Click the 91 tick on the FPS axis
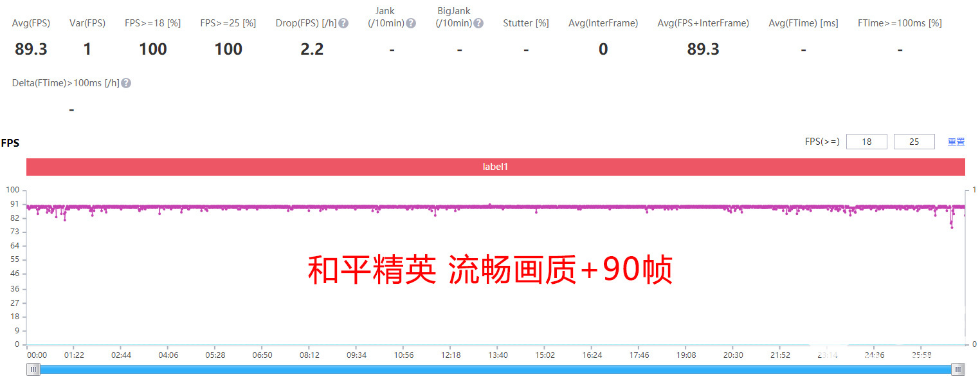 14,204
